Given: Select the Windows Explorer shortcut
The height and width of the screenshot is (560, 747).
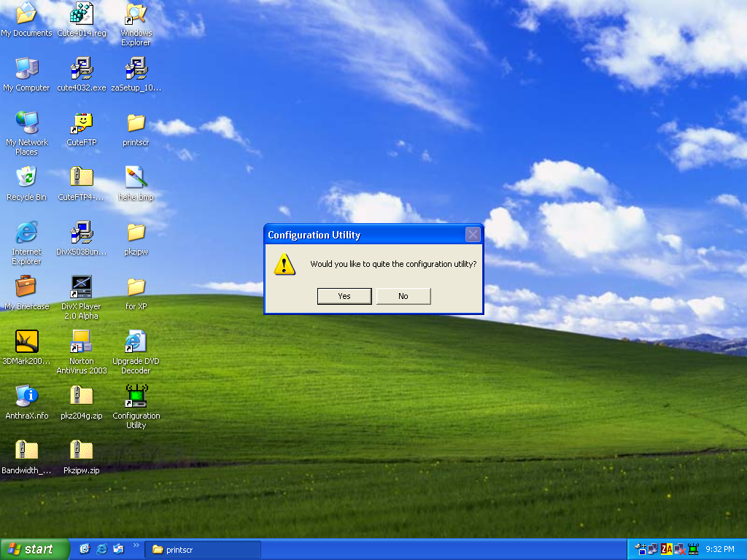Looking at the screenshot, I should coord(136,24).
